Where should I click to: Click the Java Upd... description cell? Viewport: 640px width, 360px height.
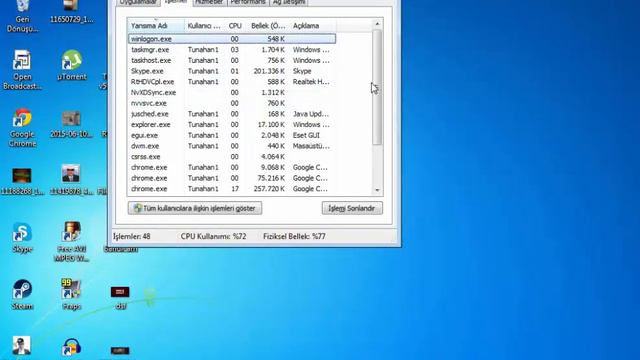(311, 114)
